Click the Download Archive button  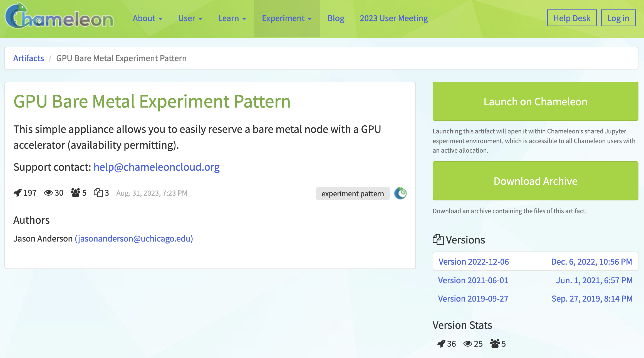click(535, 181)
